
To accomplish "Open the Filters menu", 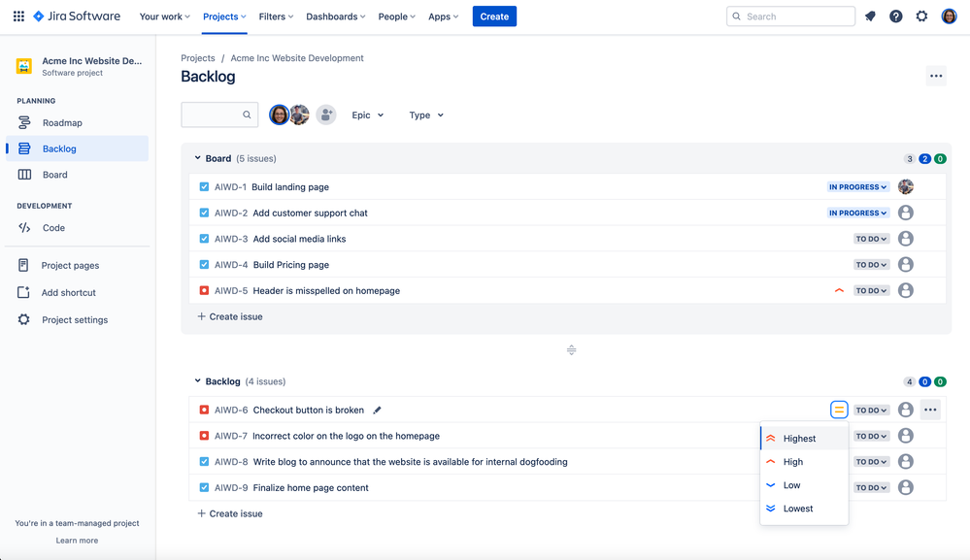I will [276, 16].
